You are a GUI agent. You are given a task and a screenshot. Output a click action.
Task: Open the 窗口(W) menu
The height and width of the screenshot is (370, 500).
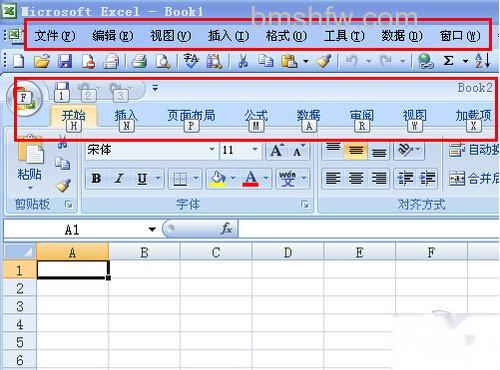click(x=460, y=35)
